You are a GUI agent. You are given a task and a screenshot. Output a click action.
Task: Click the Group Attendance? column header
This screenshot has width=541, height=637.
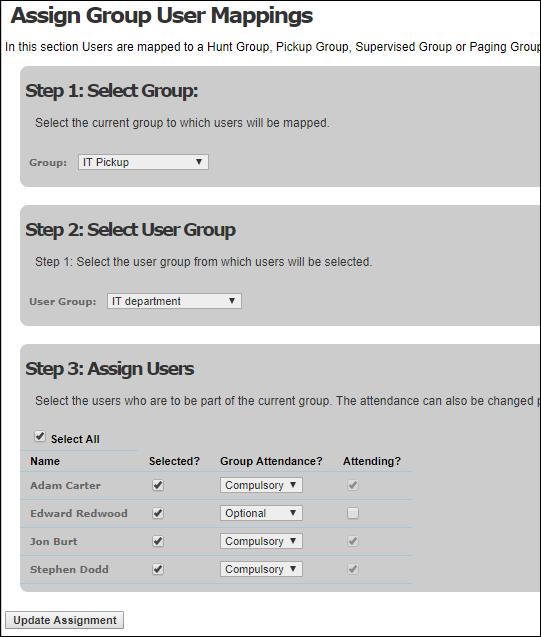271,461
